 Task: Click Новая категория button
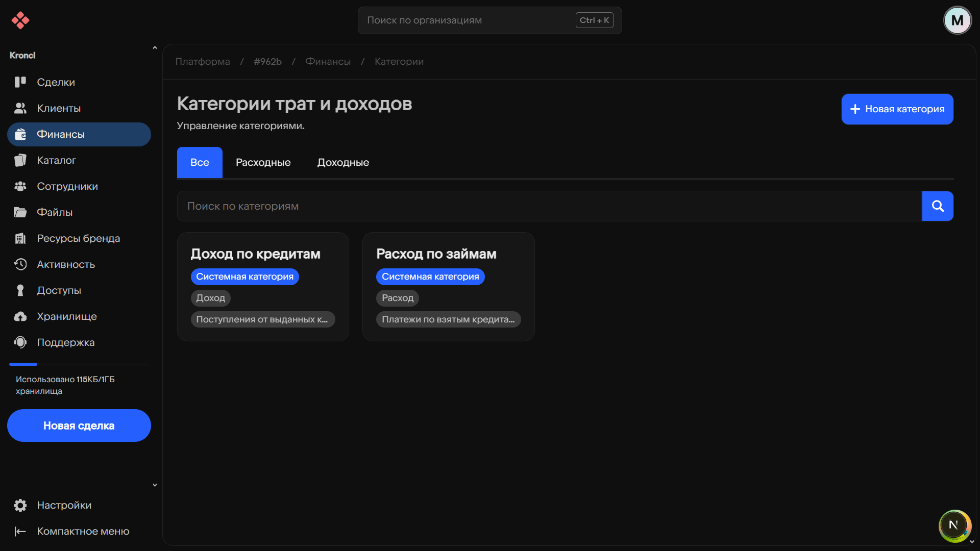click(897, 109)
